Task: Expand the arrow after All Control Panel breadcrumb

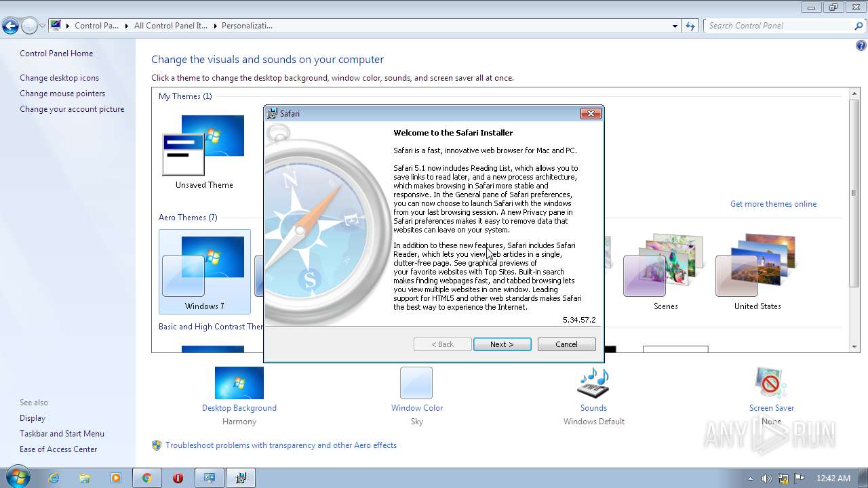Action: pyautogui.click(x=214, y=26)
